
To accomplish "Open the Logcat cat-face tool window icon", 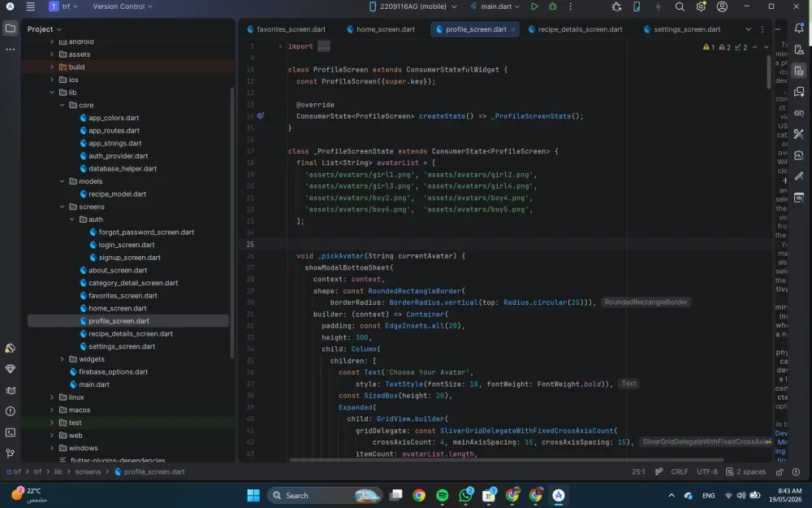I will pos(11,390).
